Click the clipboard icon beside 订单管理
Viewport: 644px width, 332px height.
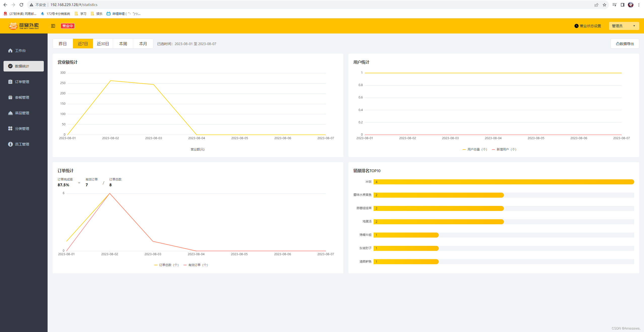[x=10, y=82]
